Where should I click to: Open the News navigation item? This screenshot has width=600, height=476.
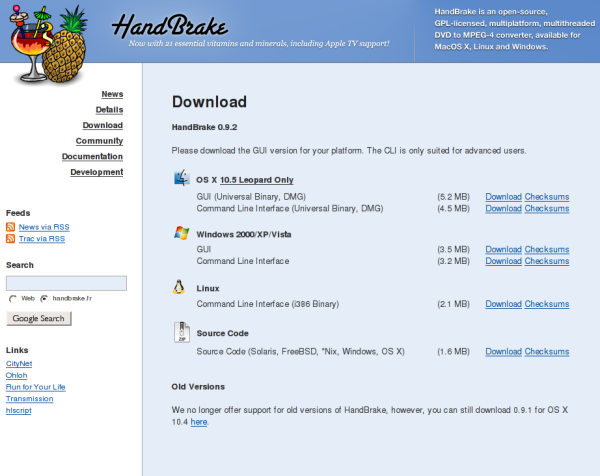click(112, 94)
